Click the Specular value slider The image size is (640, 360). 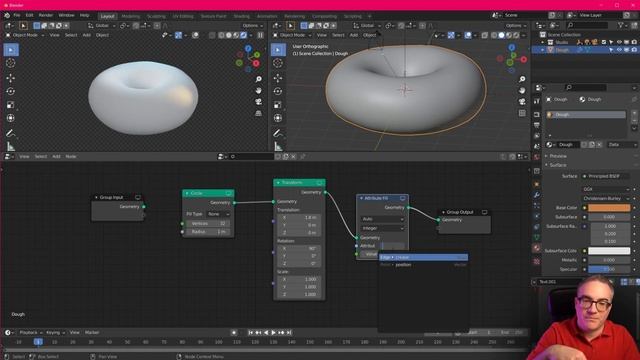[x=609, y=269]
